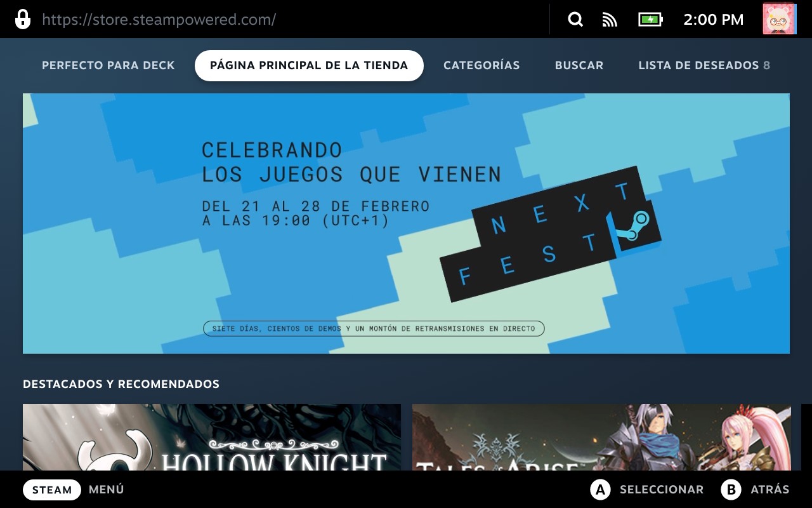This screenshot has height=508, width=812.
Task: Open the Tales of Arise featured game
Action: pyautogui.click(x=601, y=437)
